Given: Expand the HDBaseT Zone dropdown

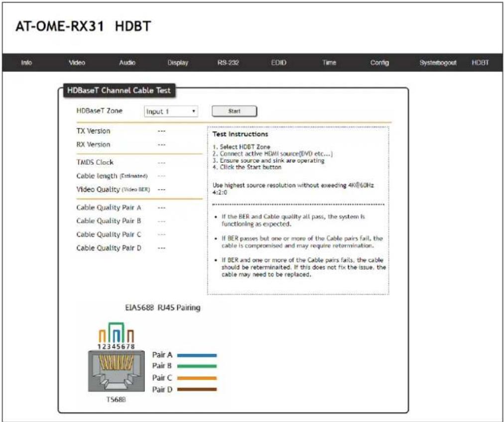Looking at the screenshot, I should pos(171,111).
